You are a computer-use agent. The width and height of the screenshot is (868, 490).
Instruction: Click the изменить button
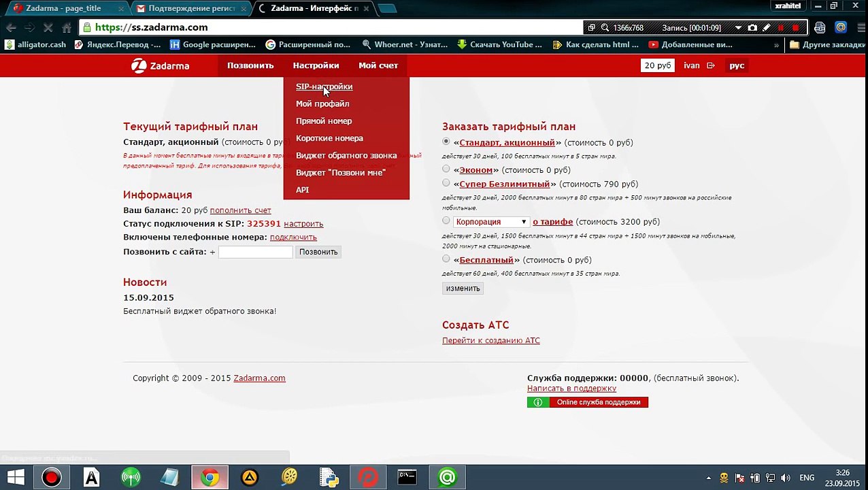tap(463, 289)
